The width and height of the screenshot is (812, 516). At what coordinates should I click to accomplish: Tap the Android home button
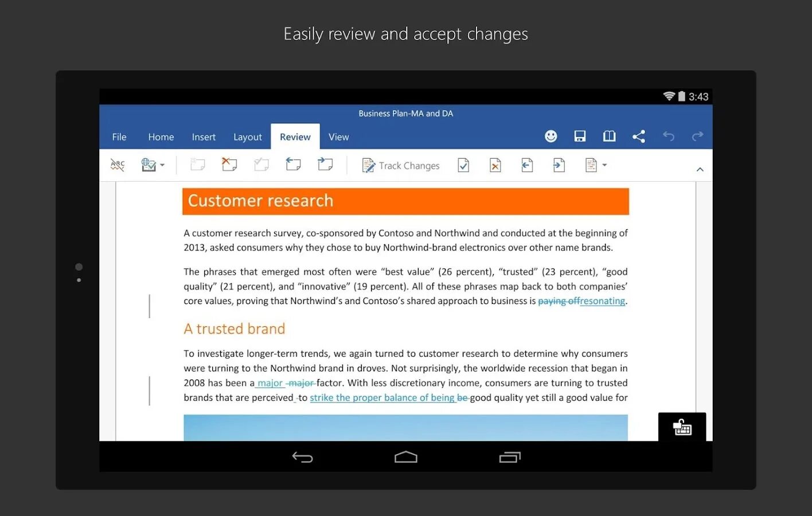point(406,457)
